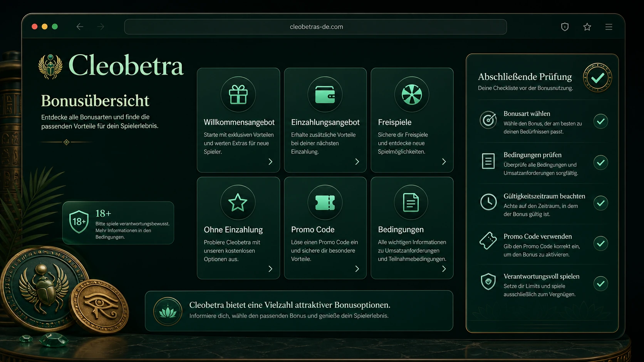
Task: Click the gift icon for Willkommensangebot
Action: [x=238, y=94]
